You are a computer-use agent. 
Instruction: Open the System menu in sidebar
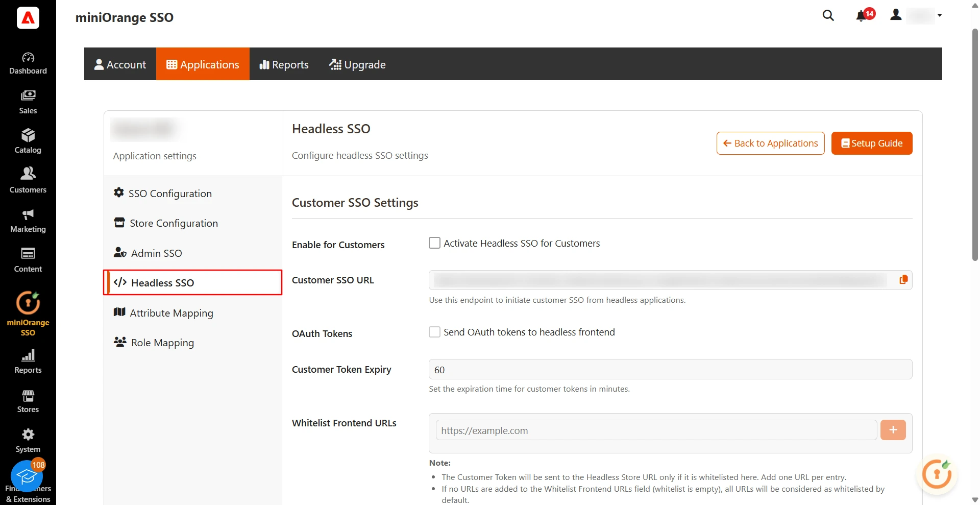28,441
